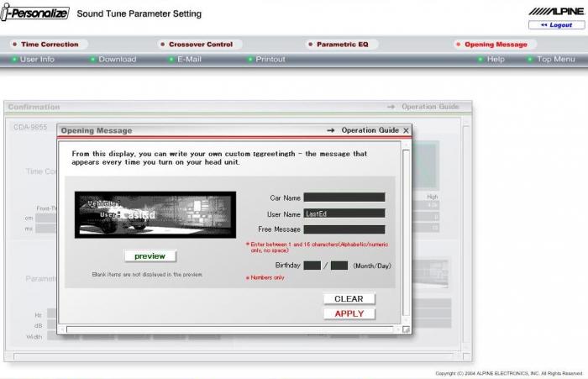The width and height of the screenshot is (588, 379).
Task: Close the Opening Message dialog
Action: tap(407, 130)
